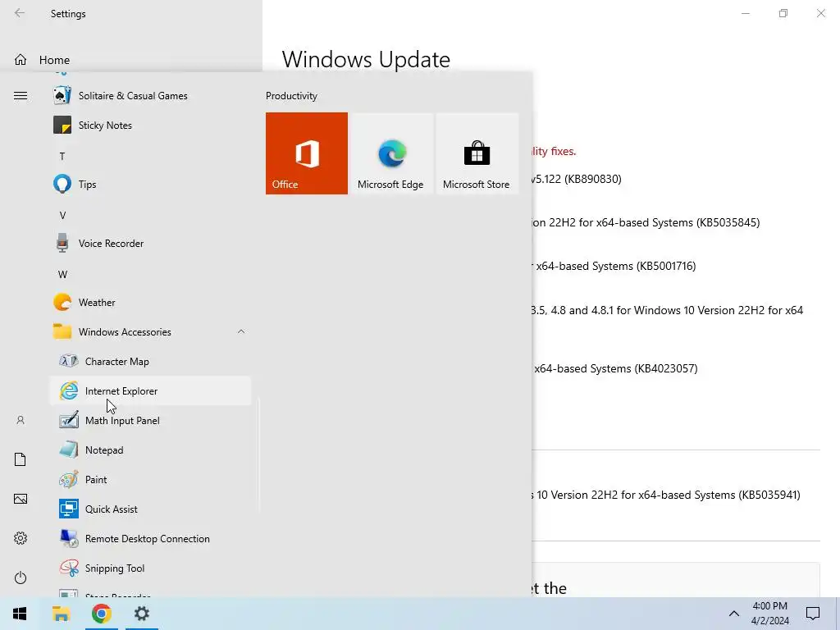This screenshot has height=630, width=840.
Task: Click the Power button in Start
Action: click(21, 577)
